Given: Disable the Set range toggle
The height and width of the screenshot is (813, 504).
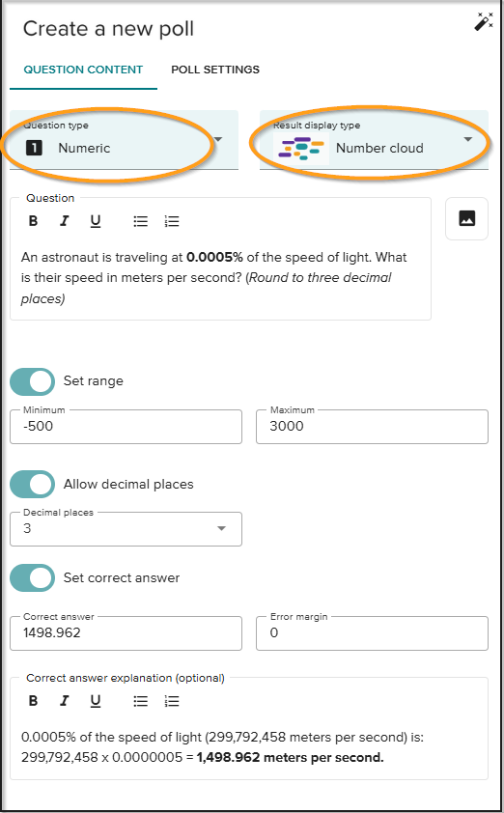Looking at the screenshot, I should (x=32, y=381).
